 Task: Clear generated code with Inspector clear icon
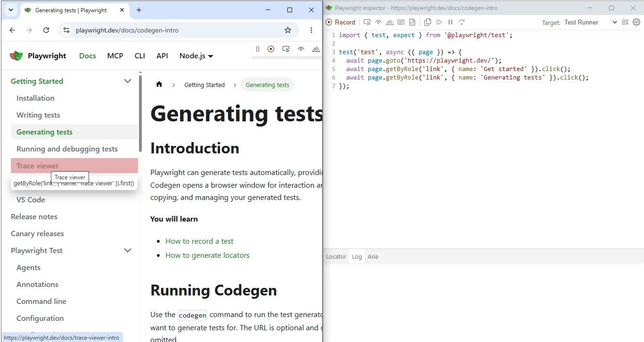tap(625, 22)
